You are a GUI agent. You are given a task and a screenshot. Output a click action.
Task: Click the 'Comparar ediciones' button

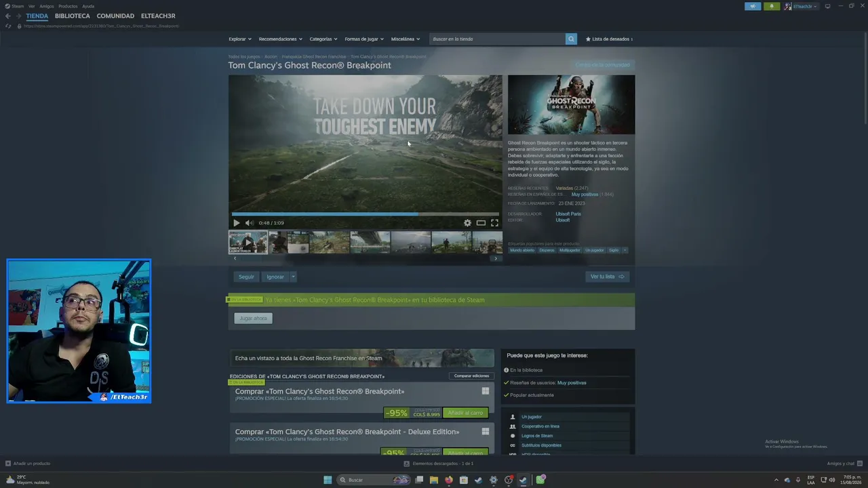[471, 376]
